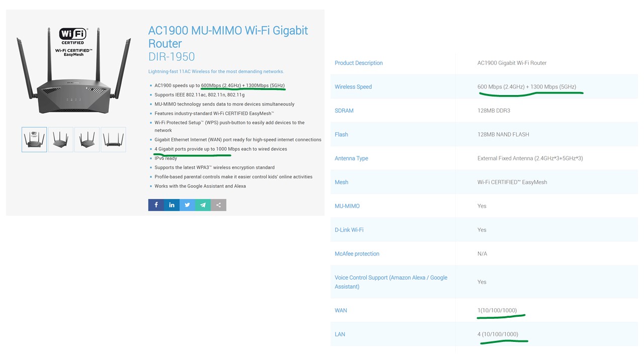Click the Product Description spec label

tap(359, 63)
